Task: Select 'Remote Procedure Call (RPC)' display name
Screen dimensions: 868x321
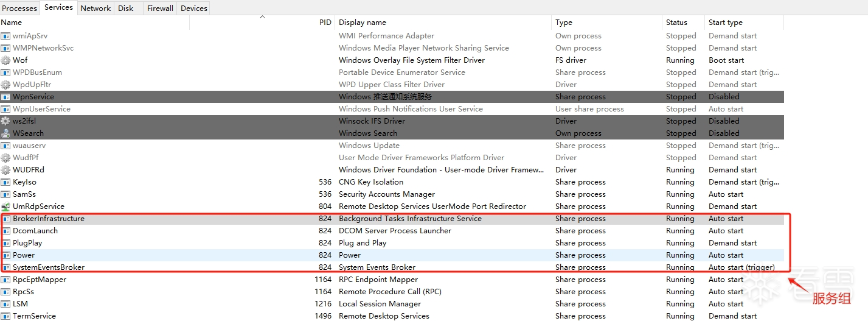Action: [x=390, y=292]
